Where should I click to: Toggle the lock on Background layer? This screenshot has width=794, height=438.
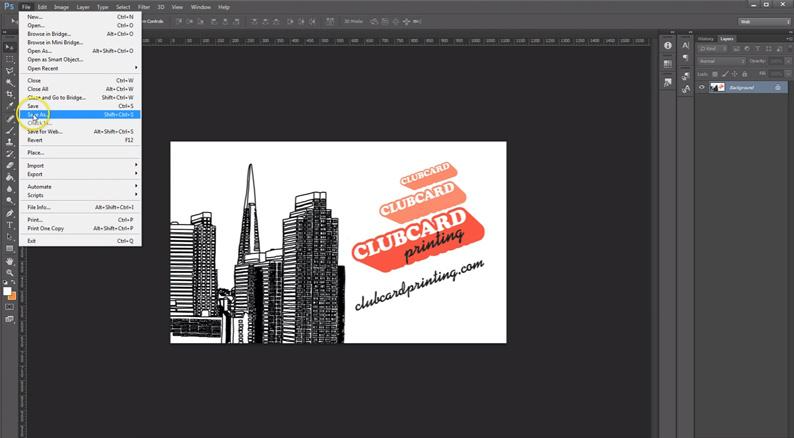click(x=778, y=88)
